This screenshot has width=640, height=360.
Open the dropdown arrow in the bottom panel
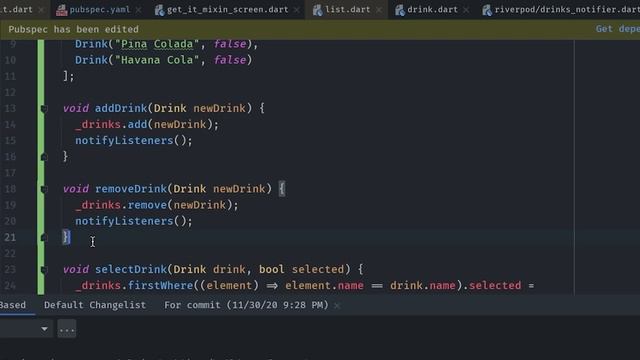[x=44, y=329]
